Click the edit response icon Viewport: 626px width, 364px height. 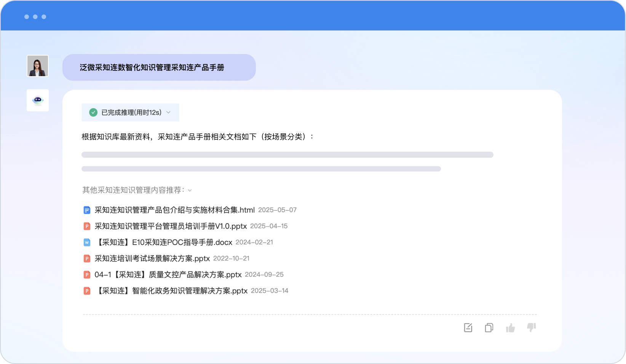point(468,327)
